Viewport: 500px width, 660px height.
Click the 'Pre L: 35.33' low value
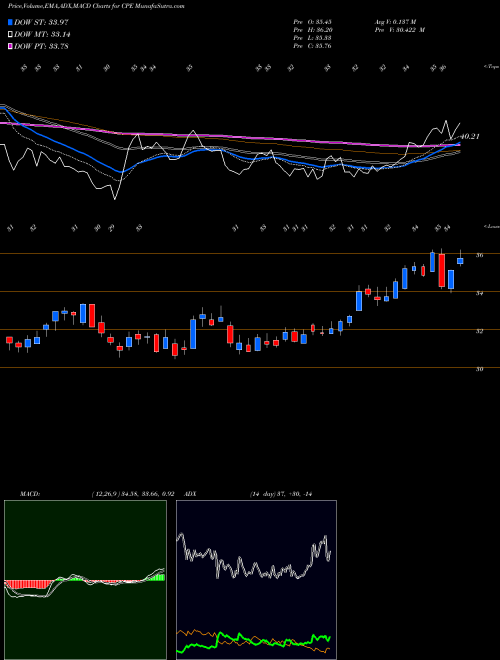click(x=312, y=38)
